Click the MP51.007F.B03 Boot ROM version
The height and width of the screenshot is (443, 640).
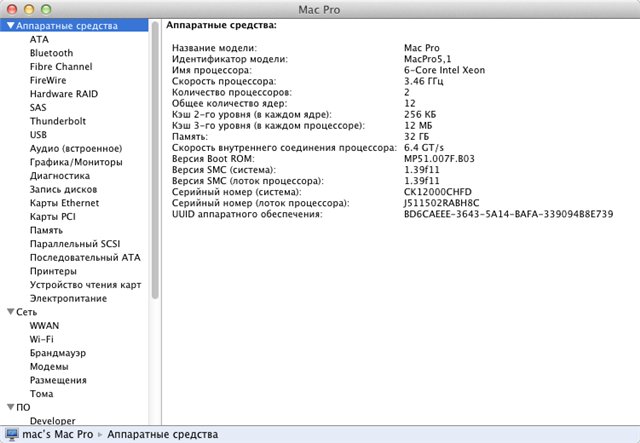(439, 158)
